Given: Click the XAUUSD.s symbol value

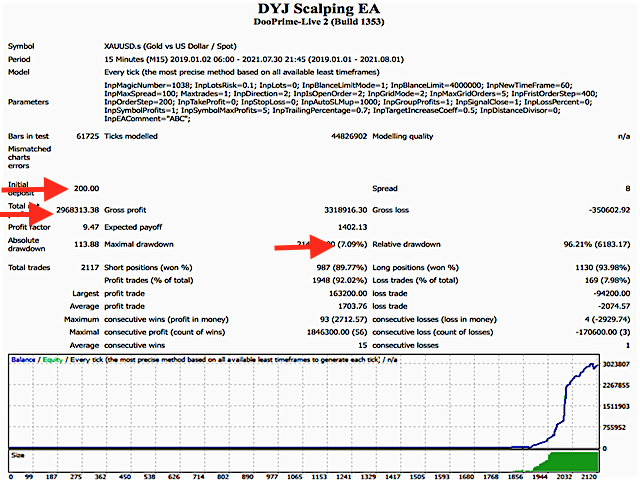Looking at the screenshot, I should coord(170,46).
